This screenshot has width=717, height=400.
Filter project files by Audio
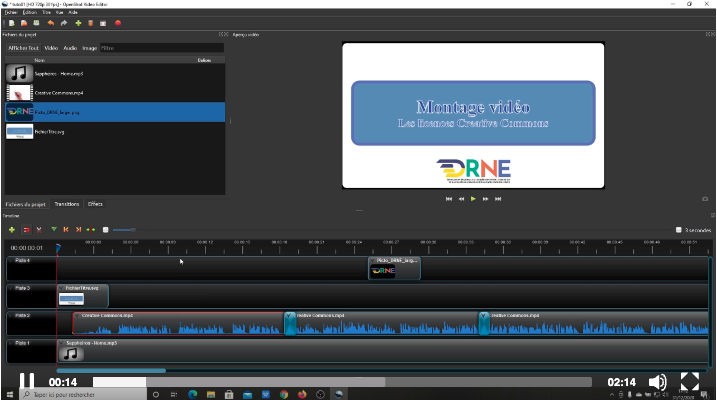70,48
